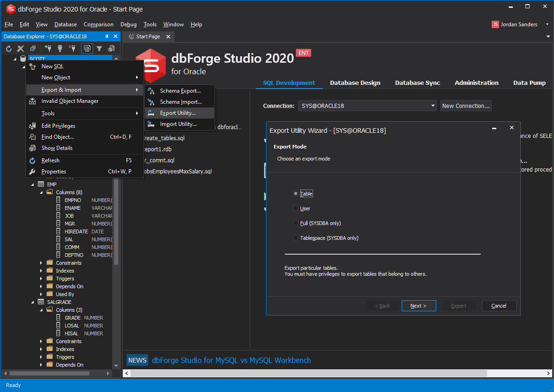Click Next in the Export Utility Wizard
The height and width of the screenshot is (392, 554).
tap(419, 306)
